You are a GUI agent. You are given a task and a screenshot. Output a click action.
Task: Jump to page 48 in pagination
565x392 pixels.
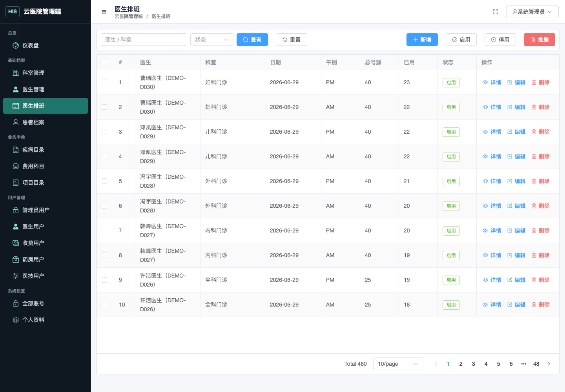pos(536,364)
